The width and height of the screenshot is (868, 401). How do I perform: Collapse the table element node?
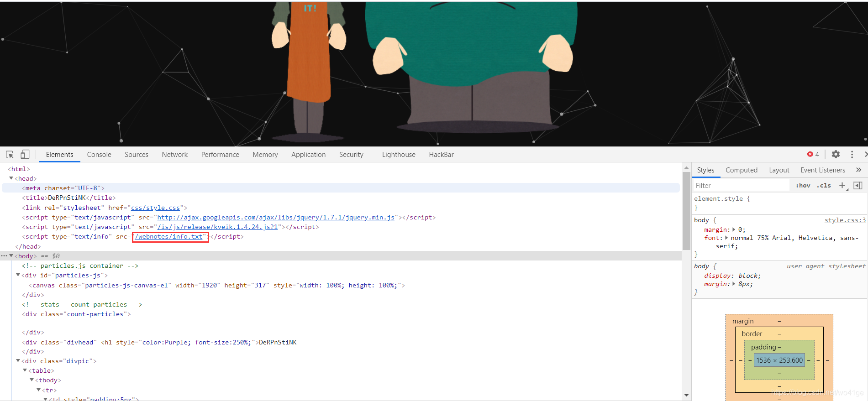25,370
